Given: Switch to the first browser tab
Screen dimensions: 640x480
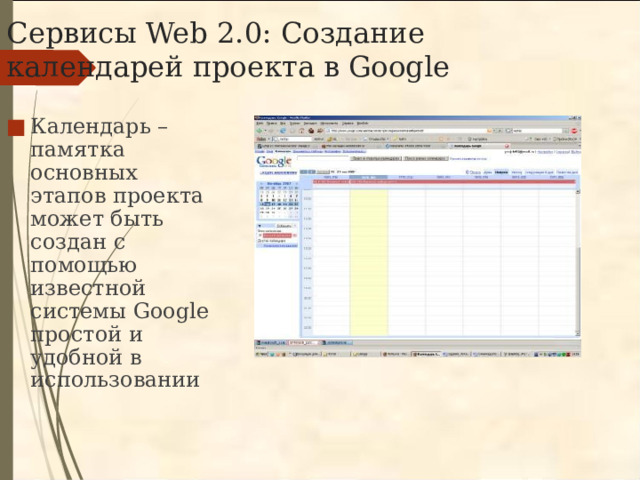Looking at the screenshot, I should [x=286, y=145].
